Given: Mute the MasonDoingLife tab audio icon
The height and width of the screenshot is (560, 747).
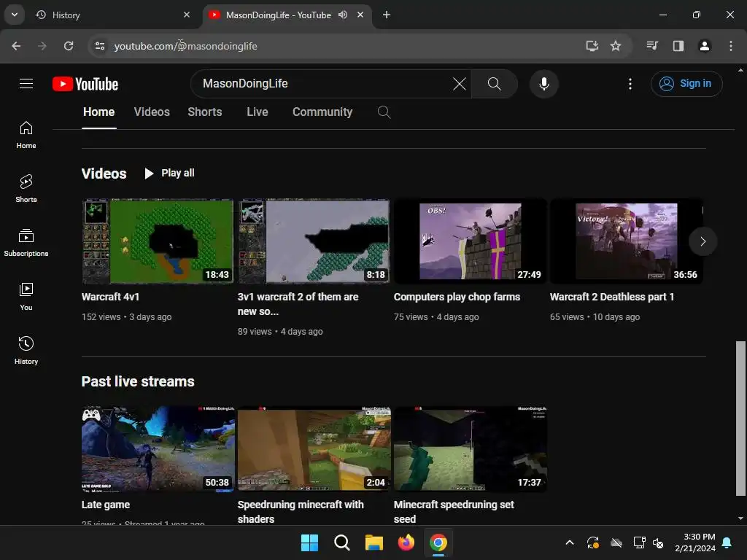Looking at the screenshot, I should pos(343,15).
